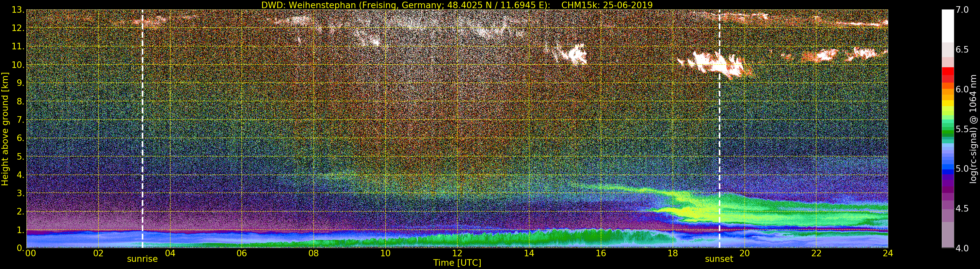
Task: Click the 'sunrise' label below the time axis
Action: (x=142, y=259)
